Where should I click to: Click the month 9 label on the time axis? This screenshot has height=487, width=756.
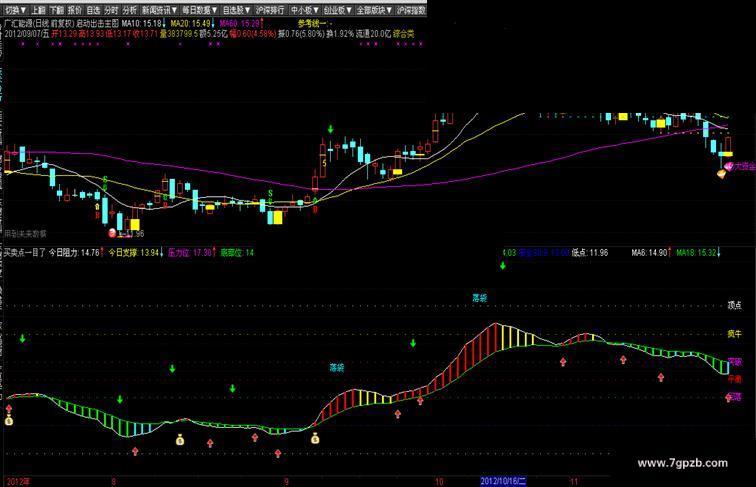click(x=286, y=481)
